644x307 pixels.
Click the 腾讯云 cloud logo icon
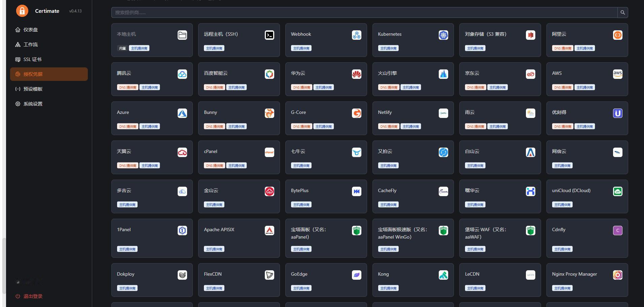point(182,74)
